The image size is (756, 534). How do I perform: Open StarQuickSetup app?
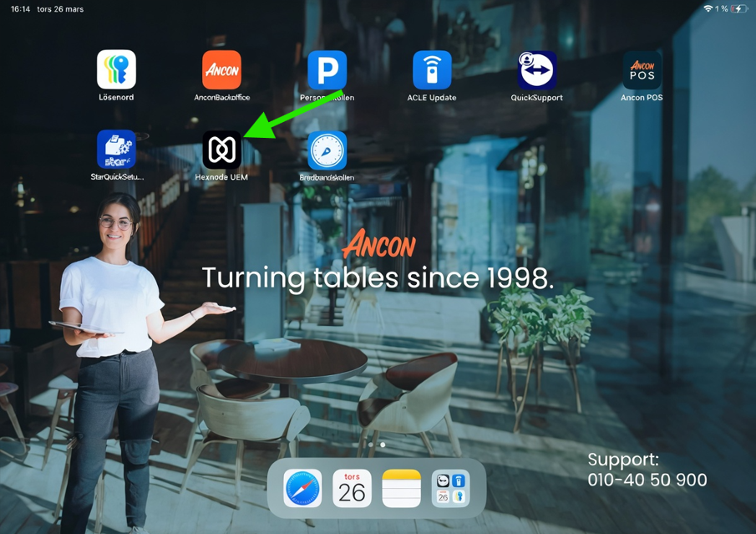click(116, 149)
